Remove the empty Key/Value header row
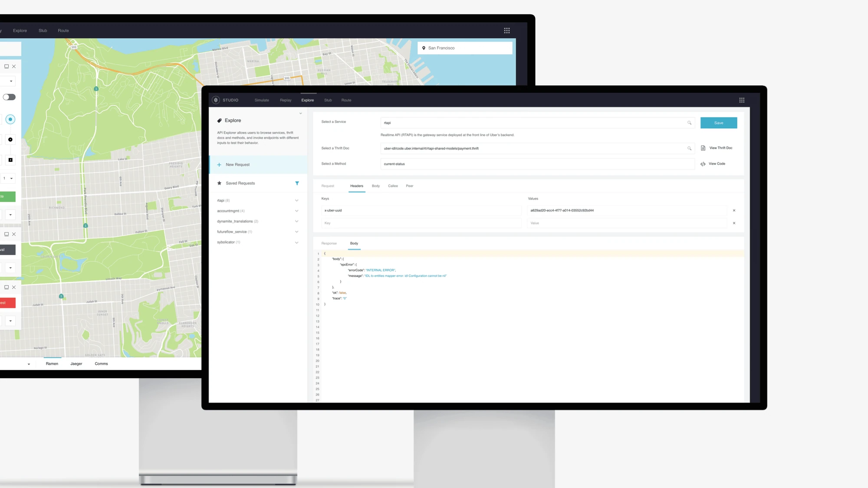The width and height of the screenshot is (868, 488). (734, 223)
